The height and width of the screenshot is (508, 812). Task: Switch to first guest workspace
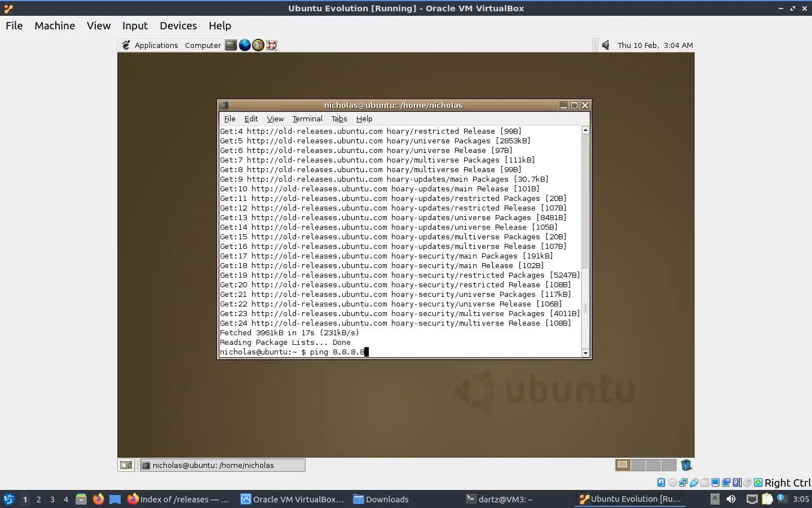point(623,465)
